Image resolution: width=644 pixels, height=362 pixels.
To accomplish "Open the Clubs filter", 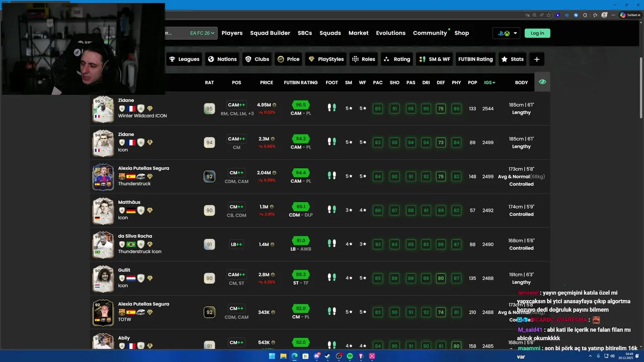I will click(x=257, y=59).
